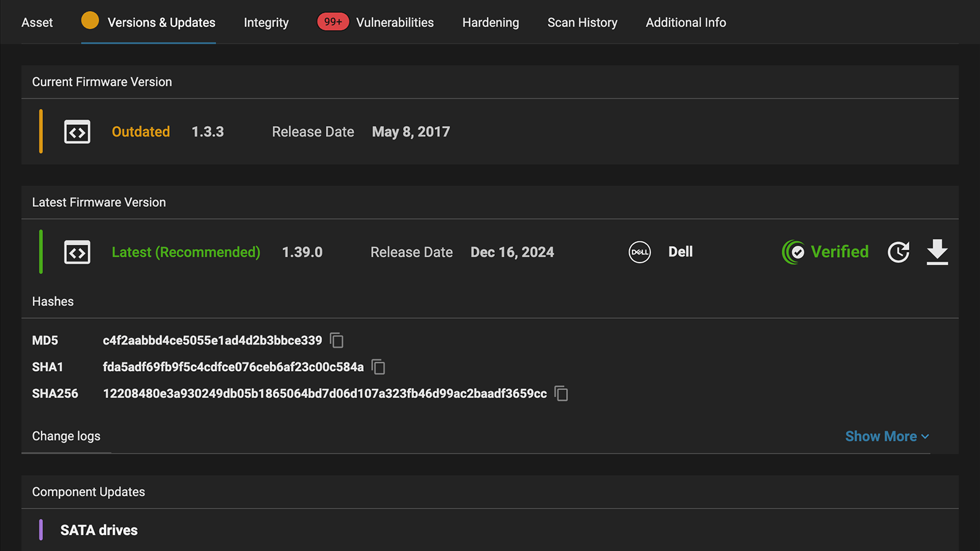Click the latest firmware code icon
Screen dimensions: 980x551
[77, 252]
